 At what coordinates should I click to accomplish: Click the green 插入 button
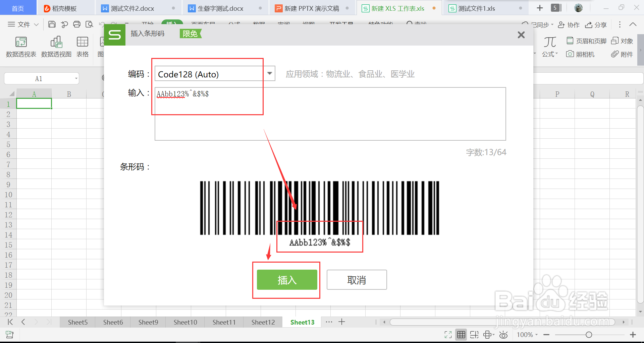pyautogui.click(x=287, y=280)
